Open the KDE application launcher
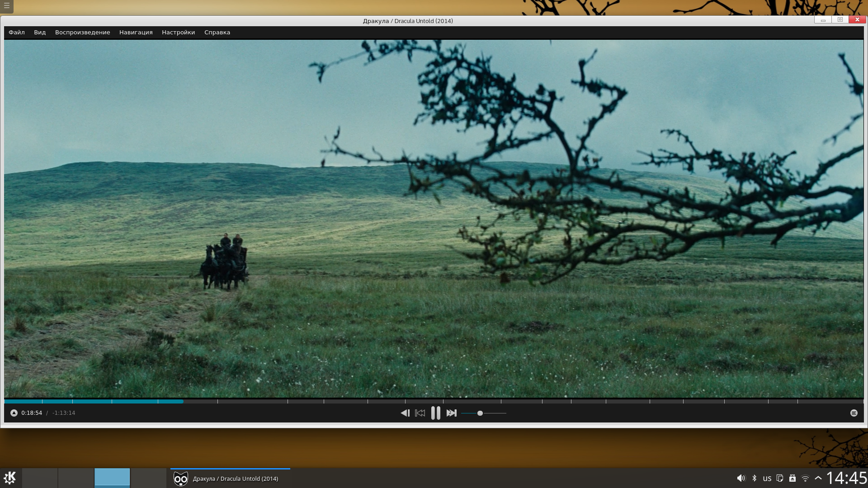 tap(10, 478)
